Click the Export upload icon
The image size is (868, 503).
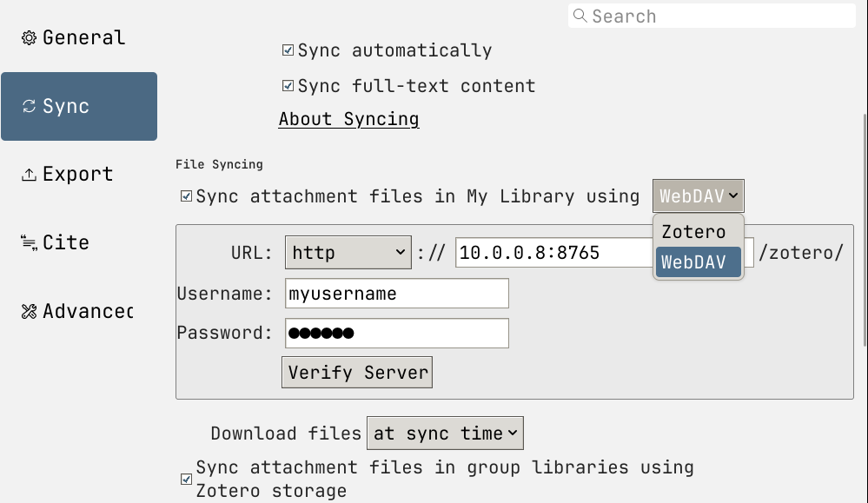click(x=29, y=175)
